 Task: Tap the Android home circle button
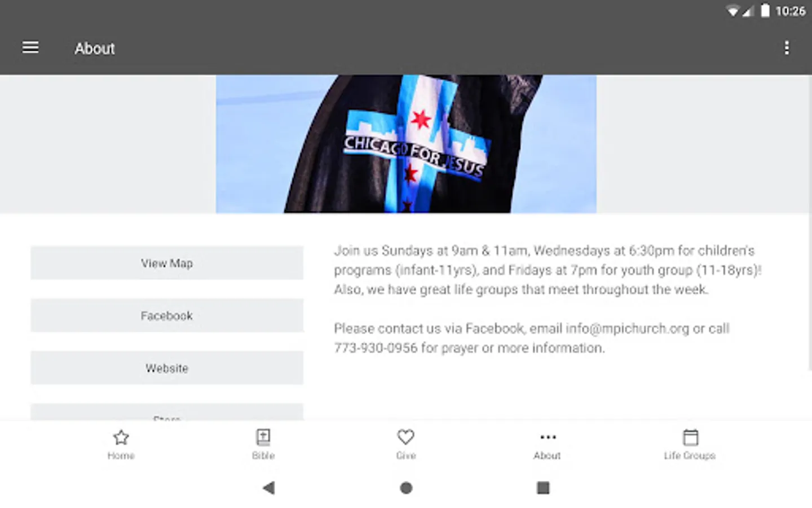(406, 488)
